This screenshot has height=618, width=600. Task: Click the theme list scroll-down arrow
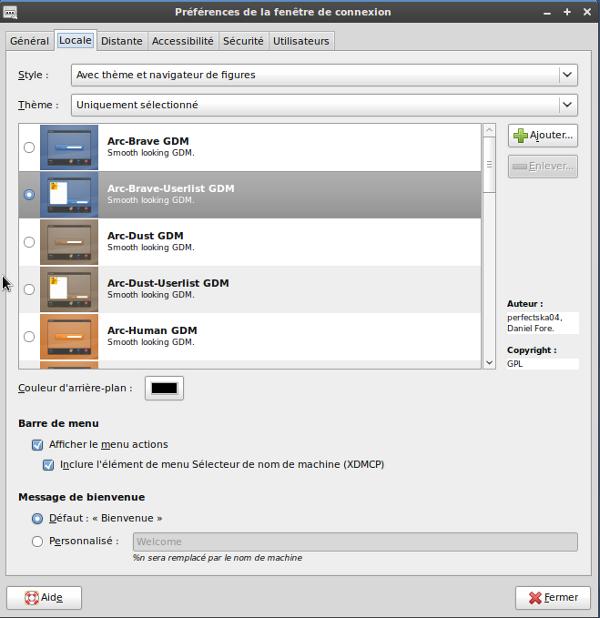coord(489,363)
